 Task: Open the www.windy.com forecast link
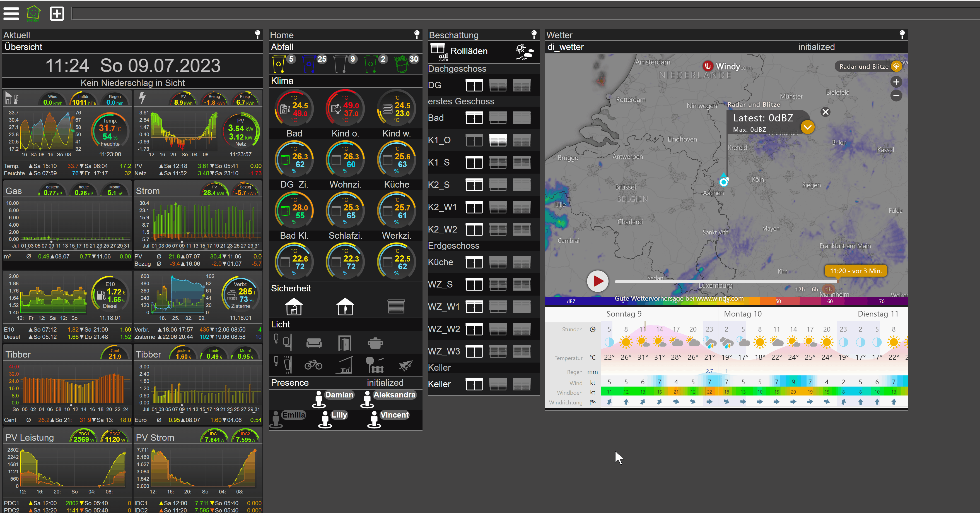click(x=679, y=299)
